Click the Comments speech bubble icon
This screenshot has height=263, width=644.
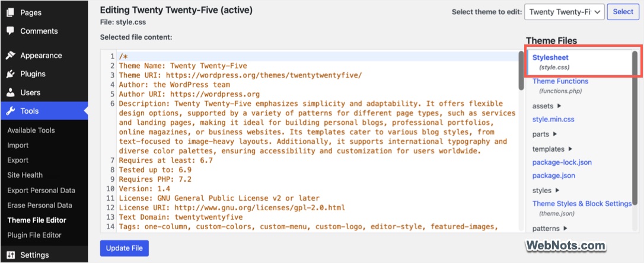pyautogui.click(x=10, y=31)
